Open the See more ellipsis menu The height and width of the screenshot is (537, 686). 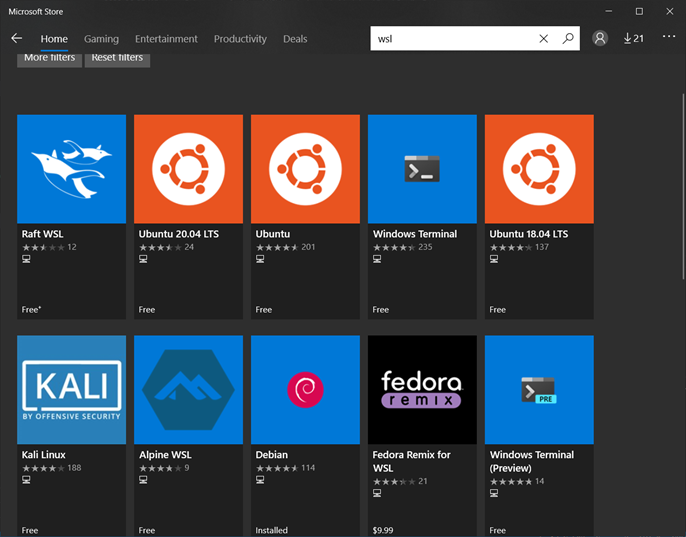669,38
